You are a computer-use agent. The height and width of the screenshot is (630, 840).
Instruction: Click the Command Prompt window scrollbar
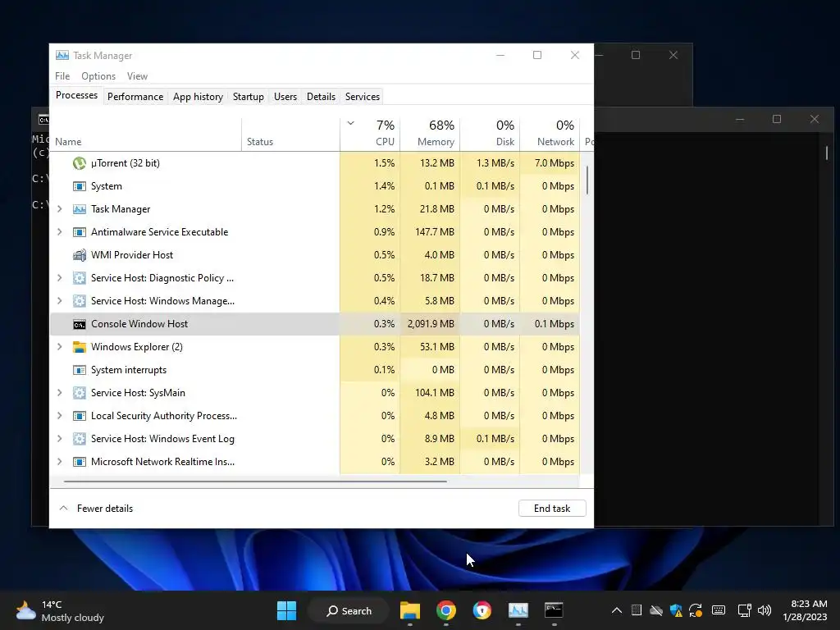(x=826, y=153)
